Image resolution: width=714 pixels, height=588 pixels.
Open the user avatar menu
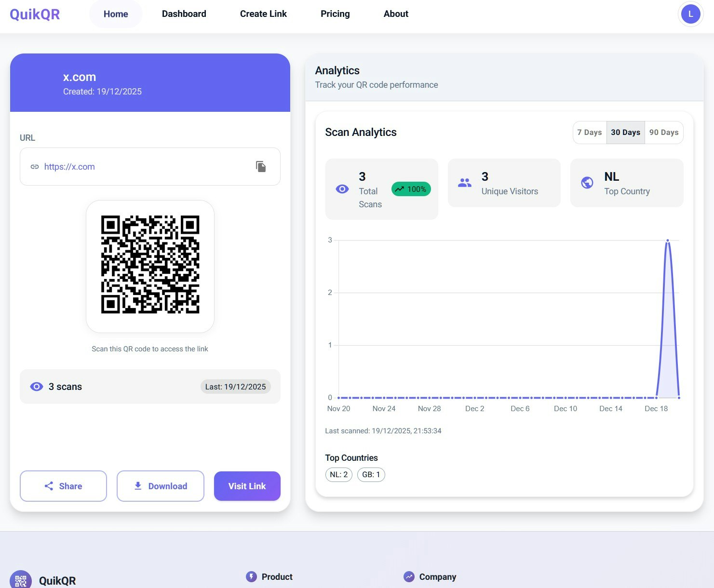[x=690, y=13]
